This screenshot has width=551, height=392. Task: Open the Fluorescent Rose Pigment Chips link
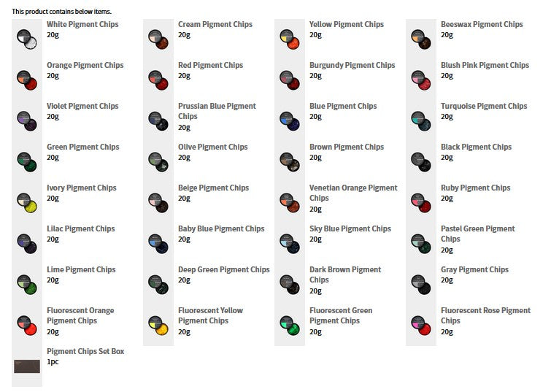[485, 315]
